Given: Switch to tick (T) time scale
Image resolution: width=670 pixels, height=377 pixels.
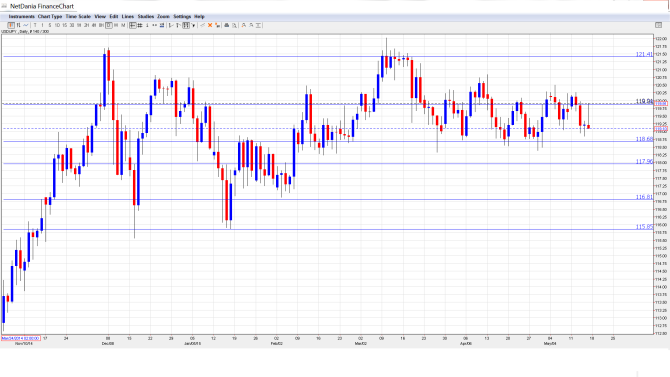Looking at the screenshot, I should (35, 25).
